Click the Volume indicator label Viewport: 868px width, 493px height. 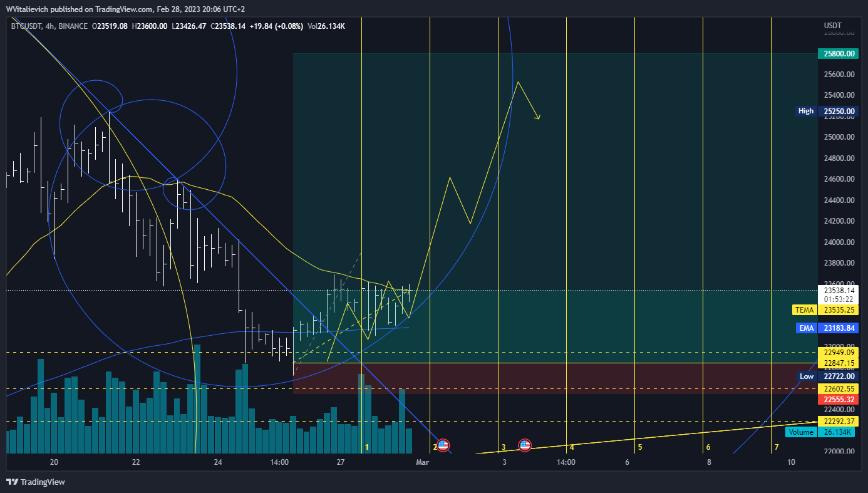[x=801, y=432]
